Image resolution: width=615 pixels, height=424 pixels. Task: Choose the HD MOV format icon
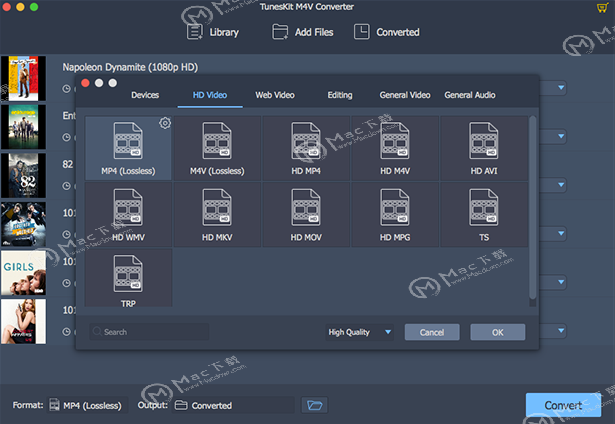click(x=306, y=207)
